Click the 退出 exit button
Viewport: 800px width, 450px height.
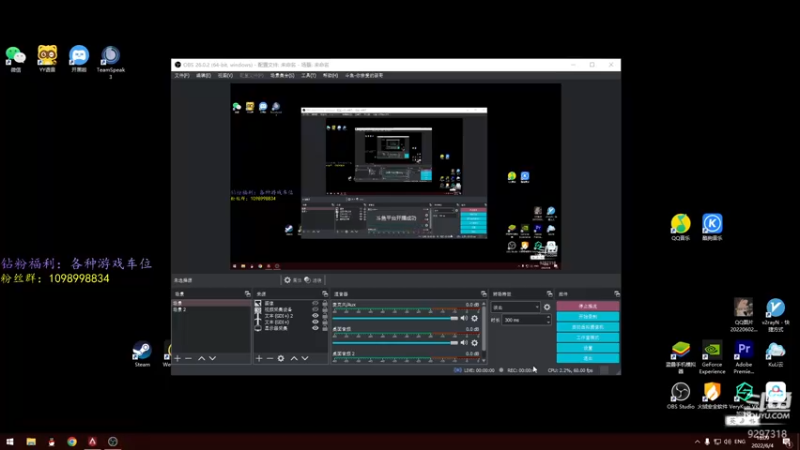pos(588,358)
